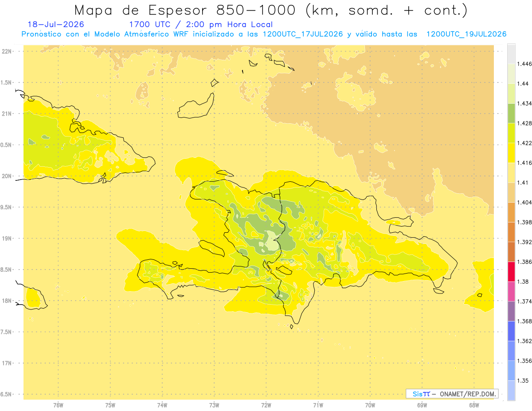The height and width of the screenshot is (411, 532).
Task: Click the '1.374' colorbar value
Action: click(x=525, y=301)
